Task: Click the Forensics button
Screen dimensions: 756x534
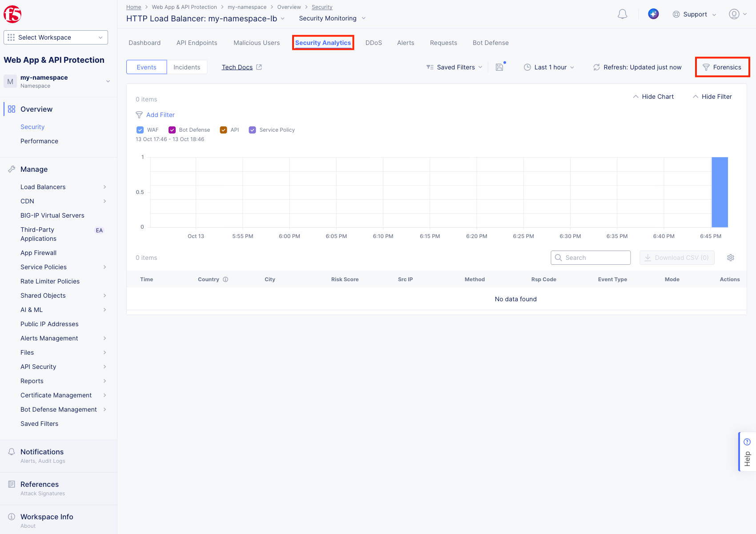Action: 722,67
